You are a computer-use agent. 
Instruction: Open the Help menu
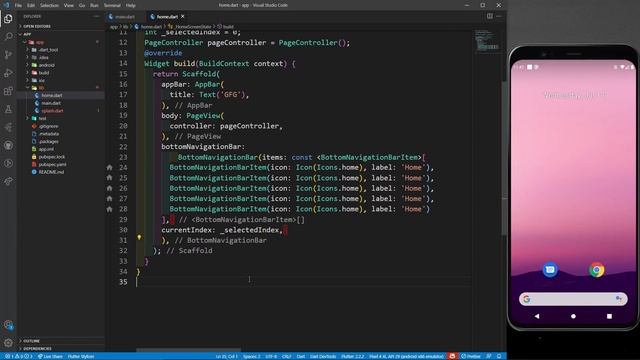click(131, 5)
